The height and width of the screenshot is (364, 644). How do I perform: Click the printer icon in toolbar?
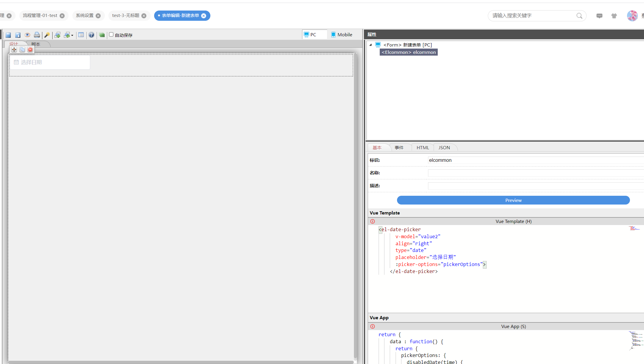pyautogui.click(x=37, y=35)
